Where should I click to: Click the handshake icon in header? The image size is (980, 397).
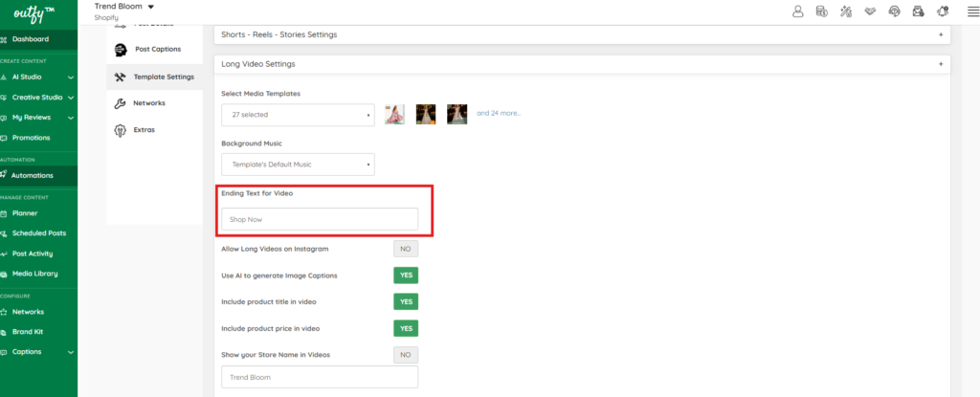870,11
